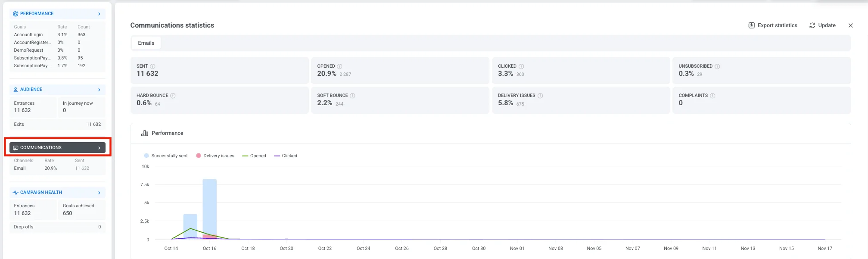Click Export statistics button
The width and height of the screenshot is (868, 259).
click(773, 25)
